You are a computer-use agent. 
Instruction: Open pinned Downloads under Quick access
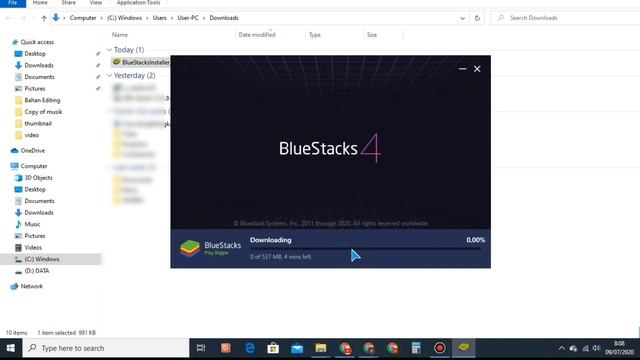(x=38, y=65)
